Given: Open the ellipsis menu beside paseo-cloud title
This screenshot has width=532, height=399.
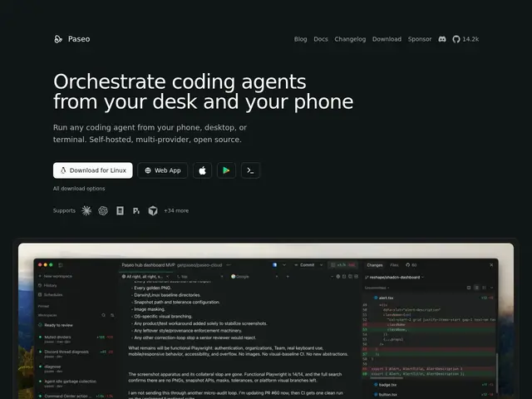Looking at the screenshot, I should click(229, 265).
